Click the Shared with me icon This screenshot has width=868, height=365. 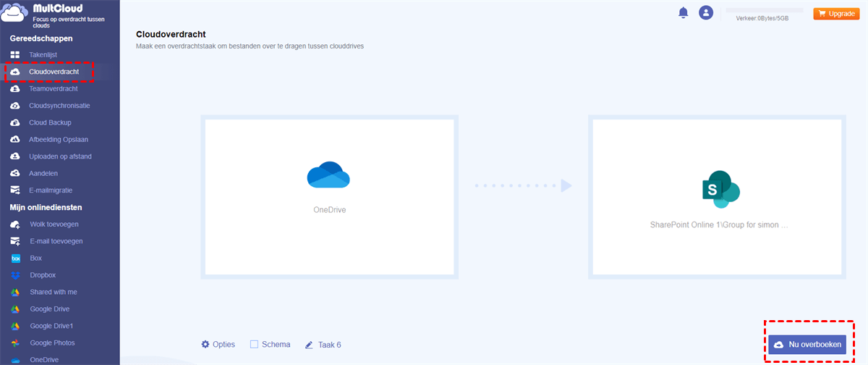(x=15, y=293)
